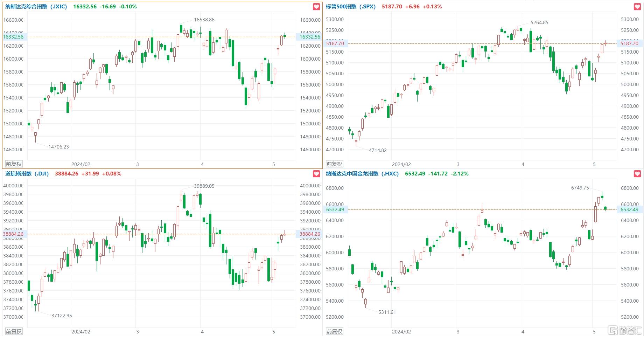This screenshot has height=338, width=644.
Task: Click Golden Dragon price 6532.49 in header
Action: tap(415, 174)
